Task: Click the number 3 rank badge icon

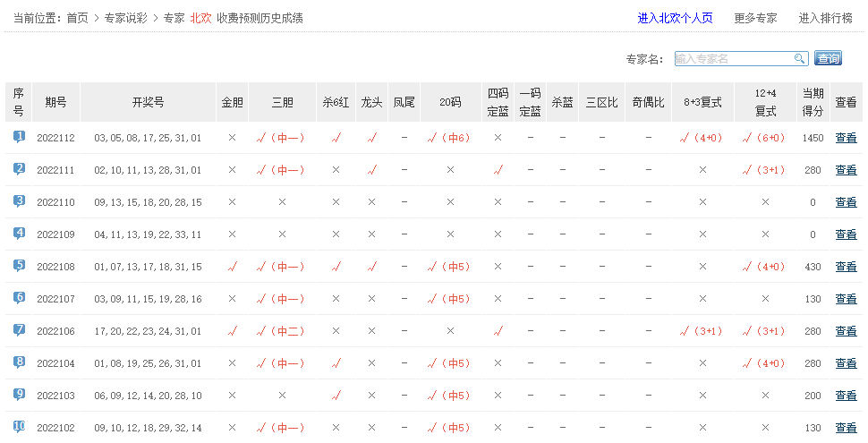Action: [x=19, y=201]
